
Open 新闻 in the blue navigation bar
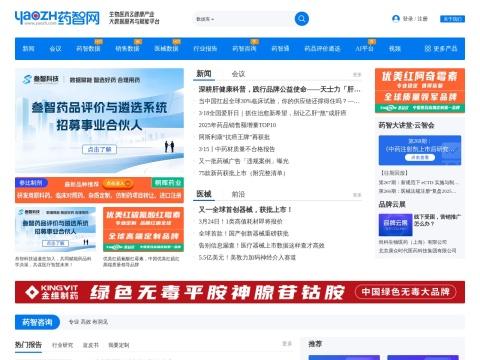point(28,49)
